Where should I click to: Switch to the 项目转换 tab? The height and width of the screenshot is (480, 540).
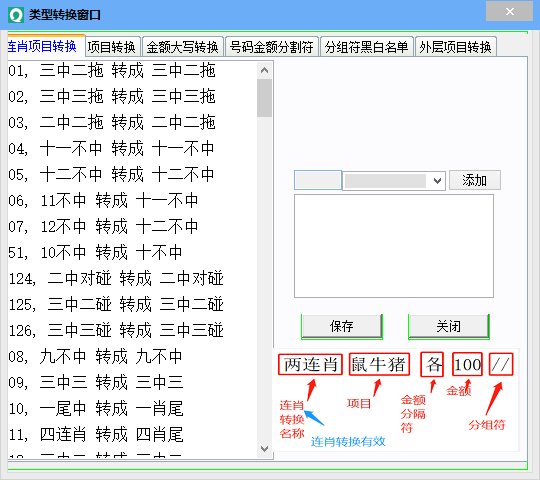point(112,47)
